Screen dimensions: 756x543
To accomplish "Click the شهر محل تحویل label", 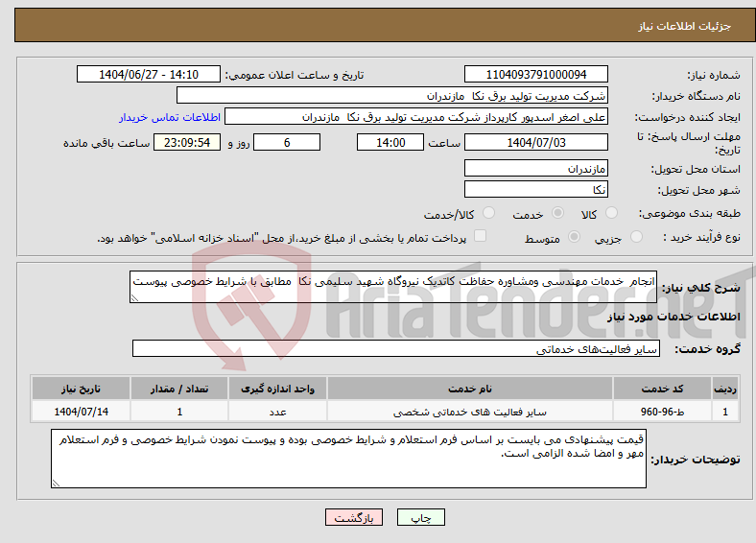I will (x=699, y=191).
